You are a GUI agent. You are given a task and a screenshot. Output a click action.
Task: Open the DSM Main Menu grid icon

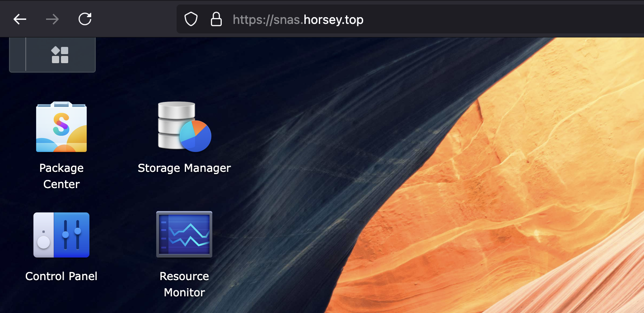(60, 55)
